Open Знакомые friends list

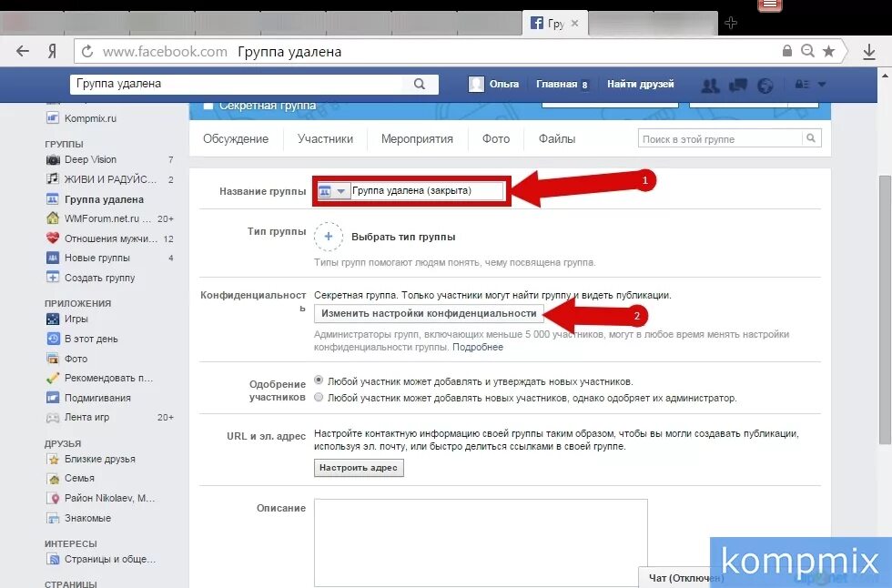(x=87, y=518)
